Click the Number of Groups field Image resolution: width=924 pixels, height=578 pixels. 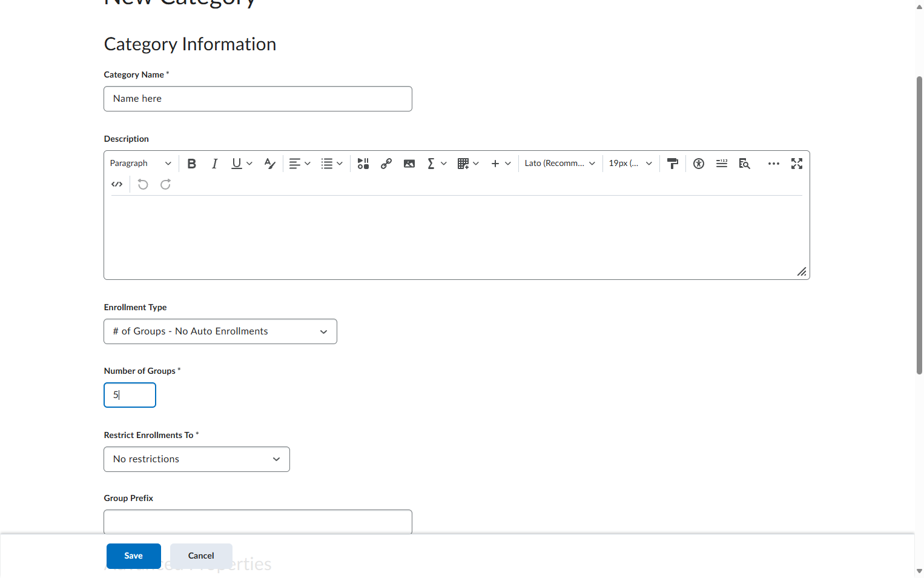coord(130,395)
